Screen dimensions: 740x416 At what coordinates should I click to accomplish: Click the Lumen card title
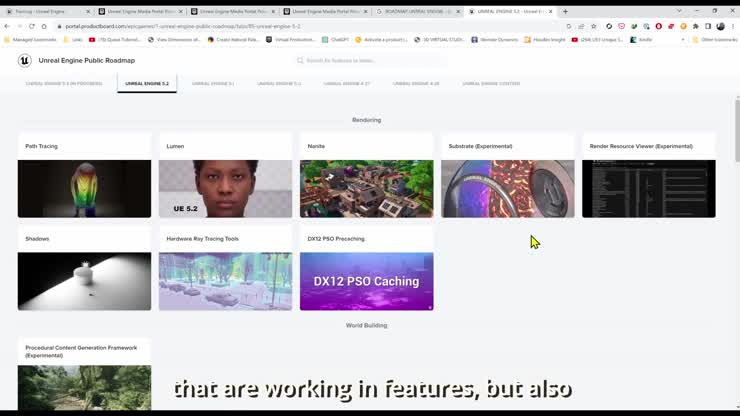[x=175, y=146]
